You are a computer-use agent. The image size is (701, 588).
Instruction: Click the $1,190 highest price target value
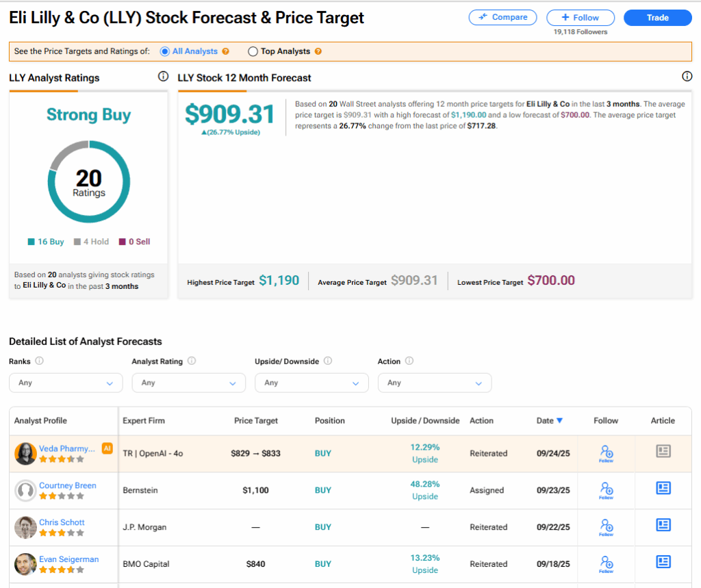coord(279,281)
